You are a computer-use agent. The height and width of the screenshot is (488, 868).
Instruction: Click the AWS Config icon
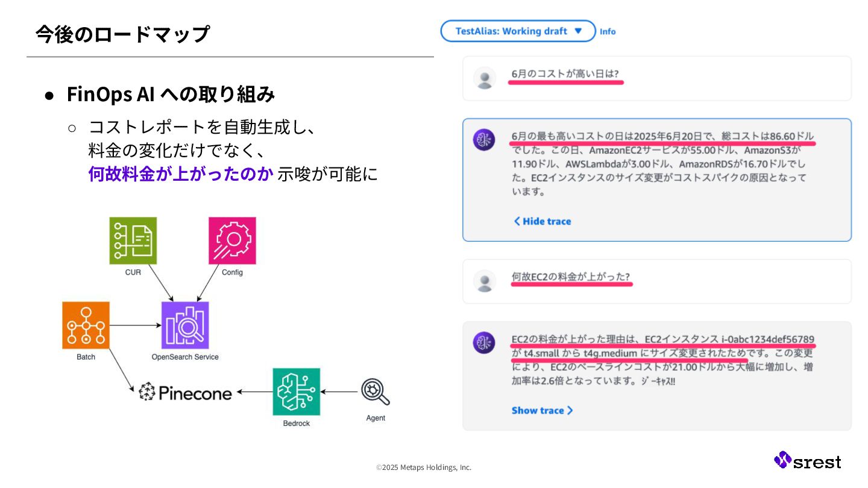click(x=232, y=241)
